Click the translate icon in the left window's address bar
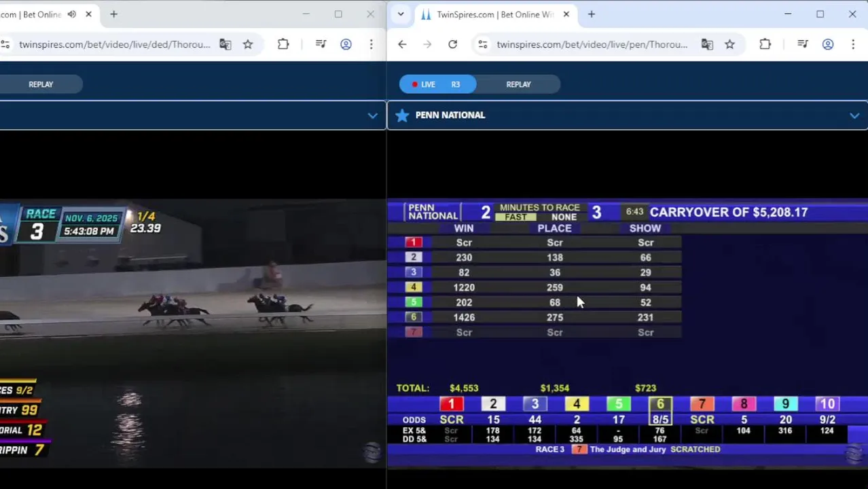 225,44
